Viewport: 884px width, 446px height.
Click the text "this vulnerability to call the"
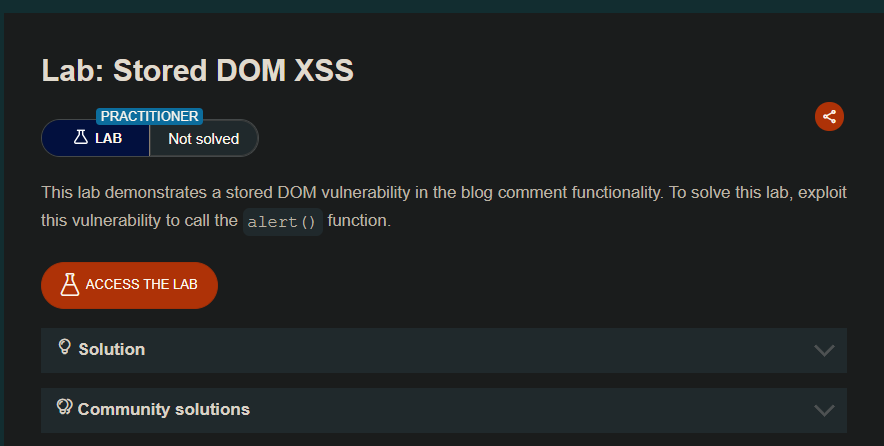coord(139,221)
